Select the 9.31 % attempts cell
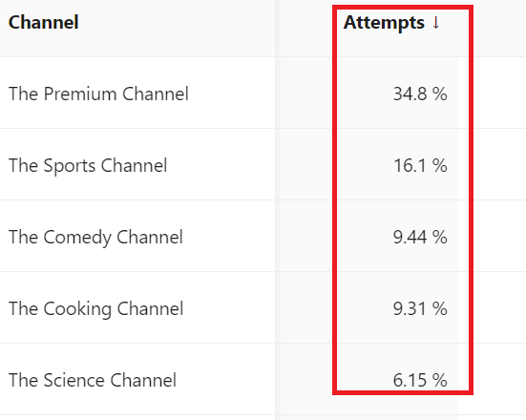This screenshot has height=420, width=526. [x=420, y=308]
